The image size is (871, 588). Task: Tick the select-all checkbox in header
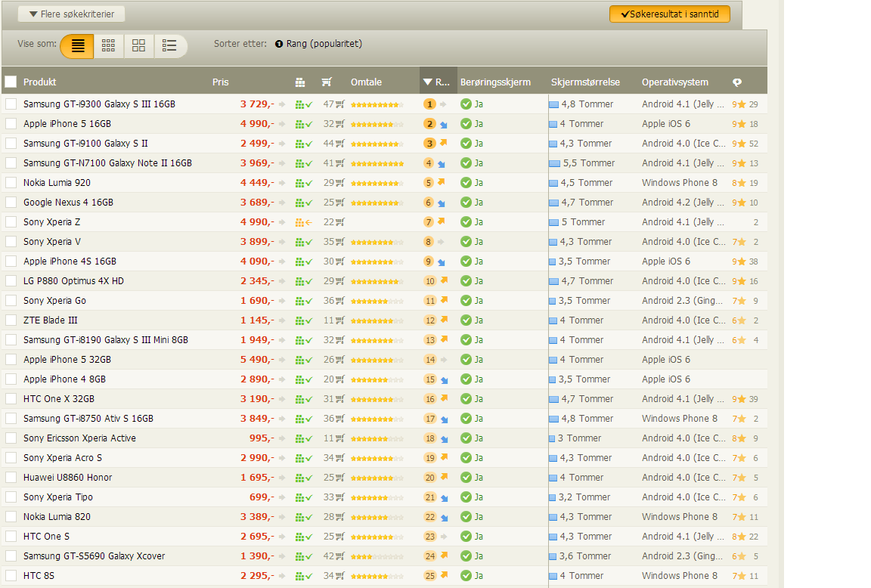click(x=11, y=82)
